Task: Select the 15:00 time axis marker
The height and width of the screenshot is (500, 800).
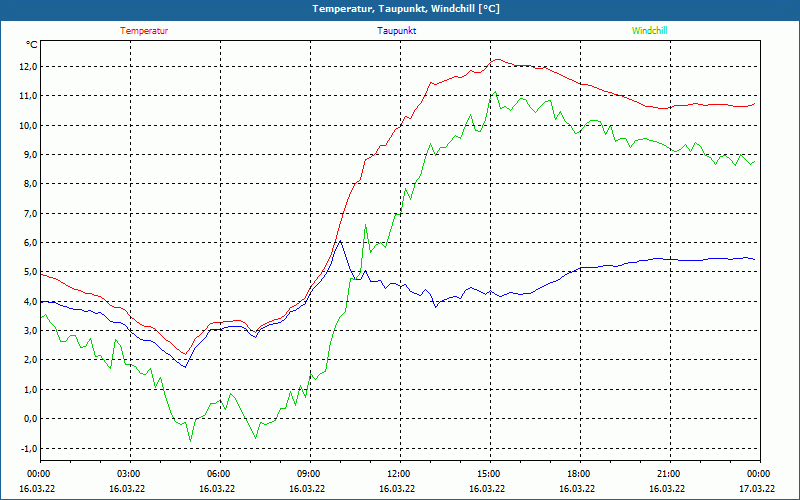Action: pyautogui.click(x=488, y=474)
